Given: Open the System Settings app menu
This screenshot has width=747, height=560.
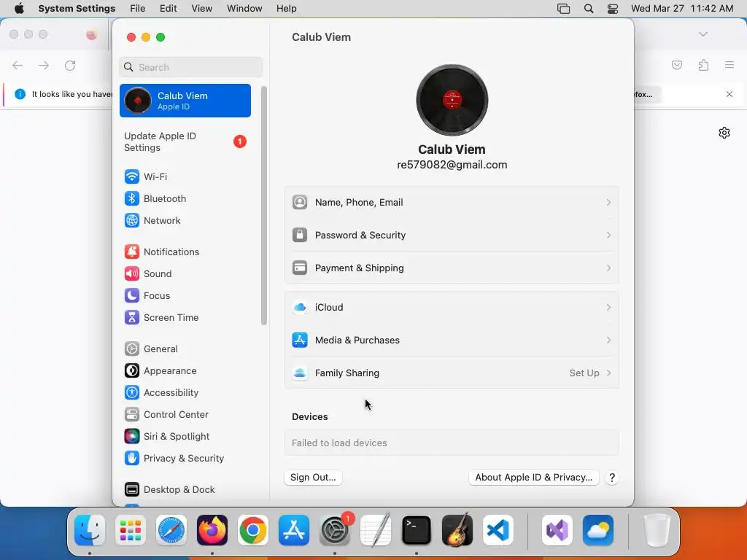Looking at the screenshot, I should point(77,9).
